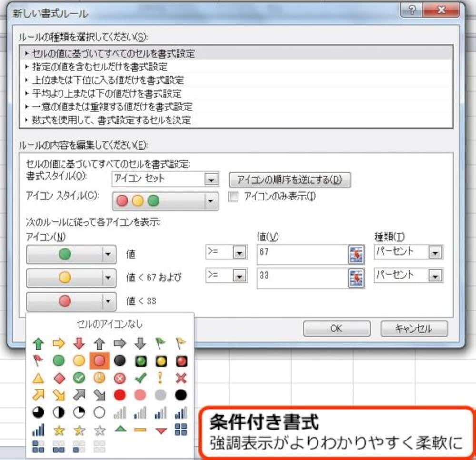This screenshot has width=476, height=460.
Task: Select the green up arrow icon
Action: coord(38,344)
